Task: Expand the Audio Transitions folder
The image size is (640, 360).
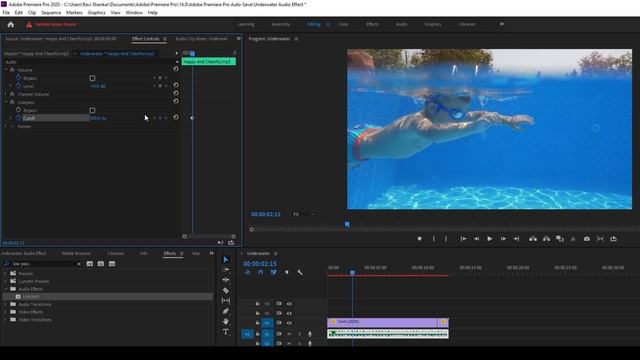Action: 6,304
